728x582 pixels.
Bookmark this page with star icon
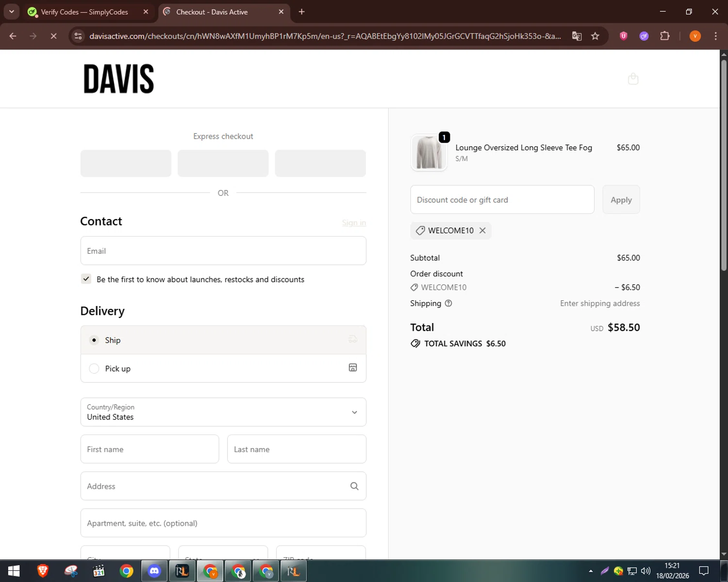[595, 36]
